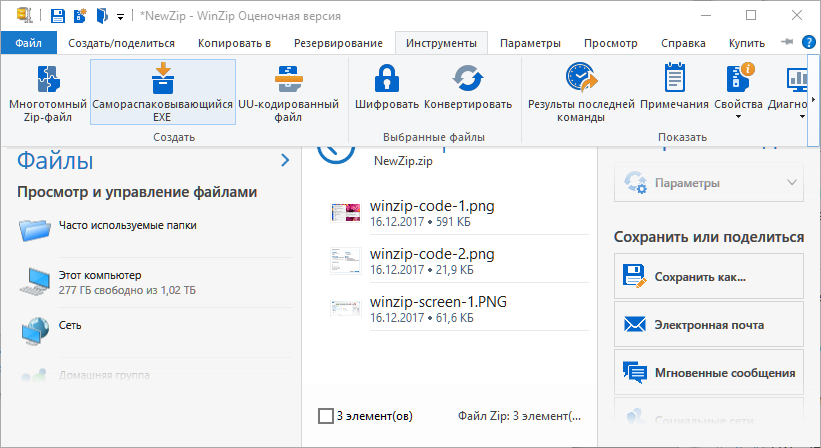Expand the Параметры dropdown in right panel
This screenshot has height=448, width=821.
708,183
